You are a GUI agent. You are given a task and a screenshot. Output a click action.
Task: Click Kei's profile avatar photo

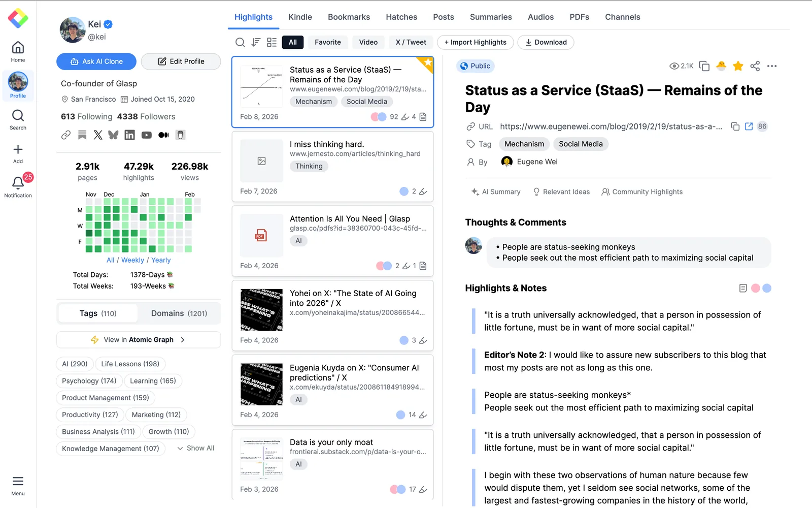(x=73, y=30)
